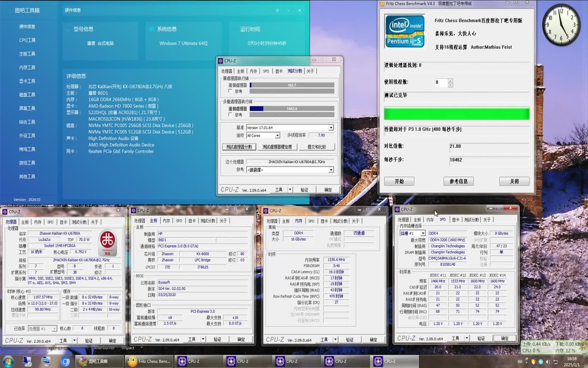Select CPU工具 in the toolbox sidebar
Image resolution: width=588 pixels, height=368 pixels.
point(27,40)
